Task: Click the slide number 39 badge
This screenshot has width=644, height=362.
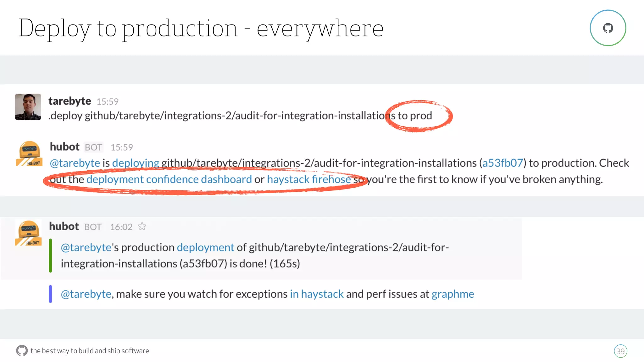Action: (620, 351)
